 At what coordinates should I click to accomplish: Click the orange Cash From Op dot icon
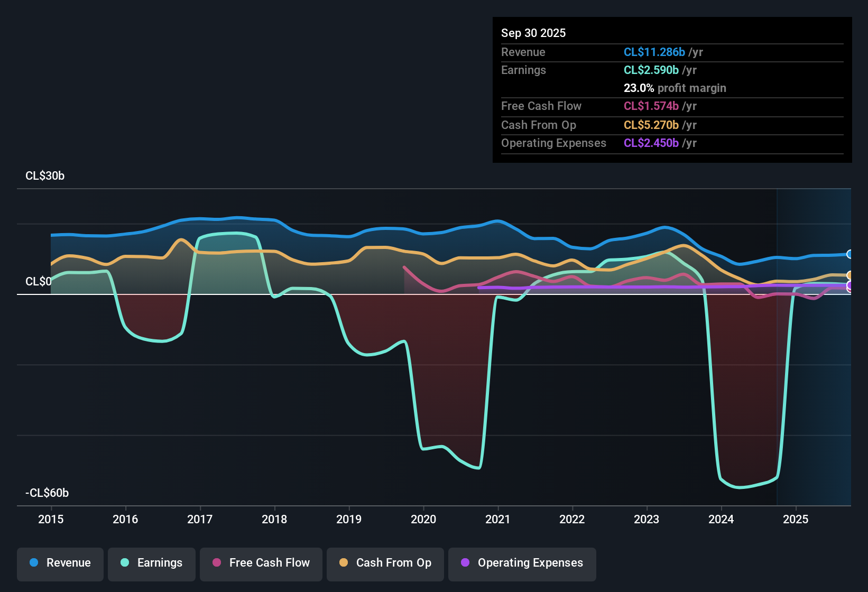click(344, 563)
